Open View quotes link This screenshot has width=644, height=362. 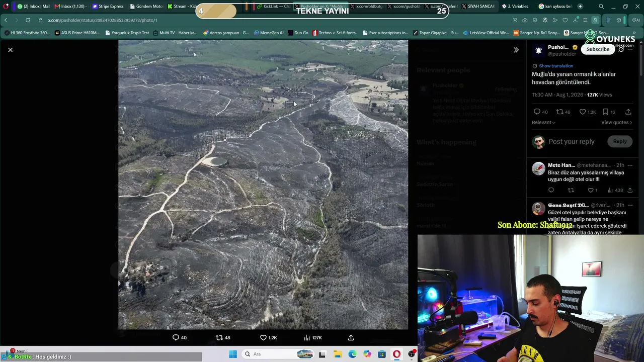pyautogui.click(x=616, y=122)
